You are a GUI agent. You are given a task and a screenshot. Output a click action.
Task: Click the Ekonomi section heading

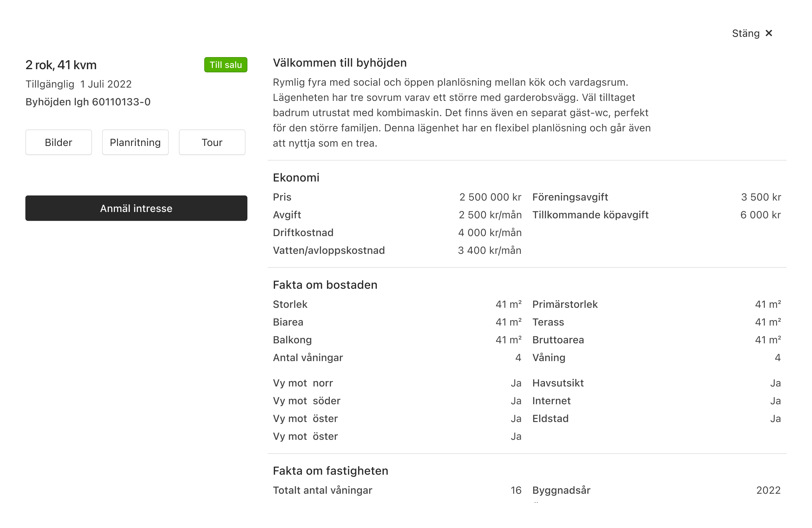click(296, 177)
